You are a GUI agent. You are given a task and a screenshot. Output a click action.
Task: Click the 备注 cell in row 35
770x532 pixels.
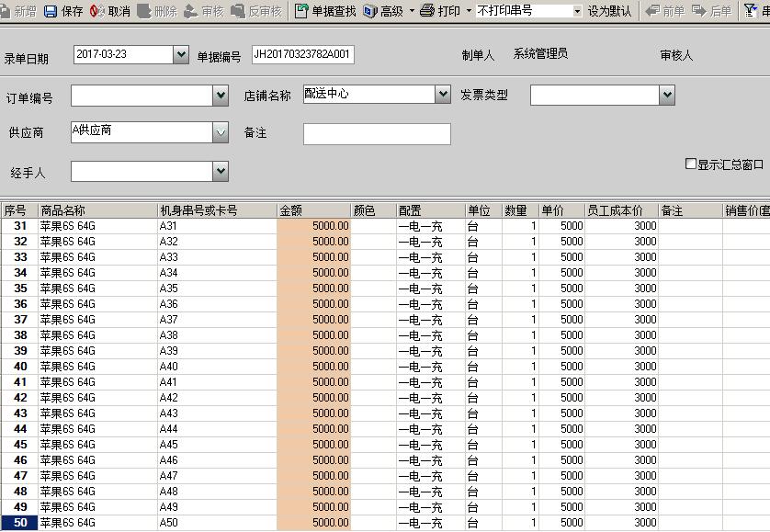point(690,289)
